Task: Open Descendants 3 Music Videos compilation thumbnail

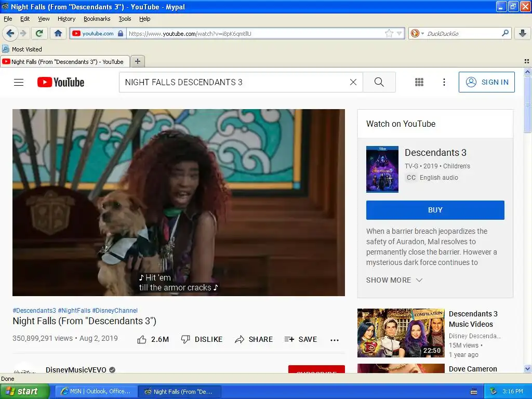Action: click(401, 333)
